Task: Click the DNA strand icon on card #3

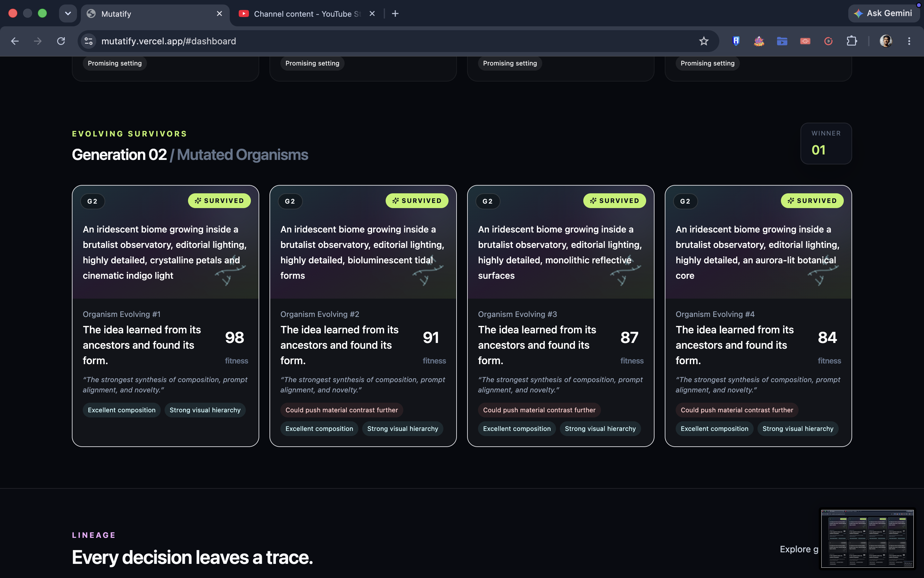Action: (x=625, y=271)
